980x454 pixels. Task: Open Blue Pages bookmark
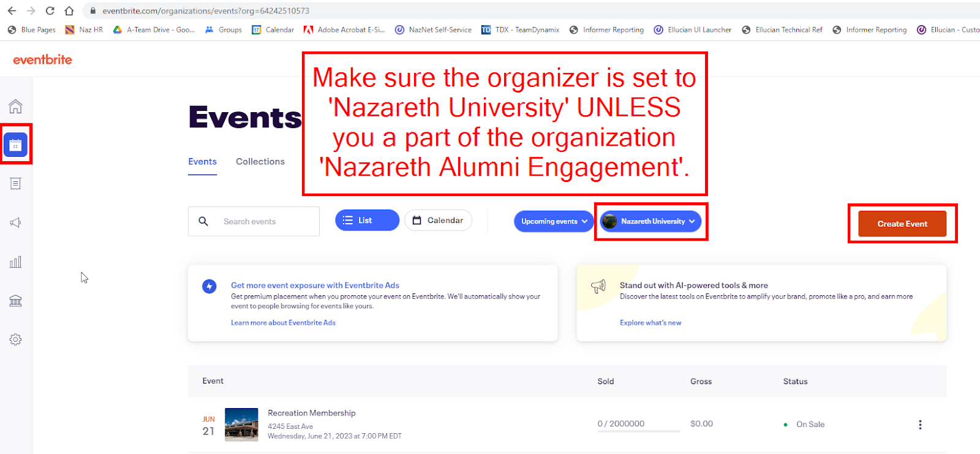(x=31, y=29)
